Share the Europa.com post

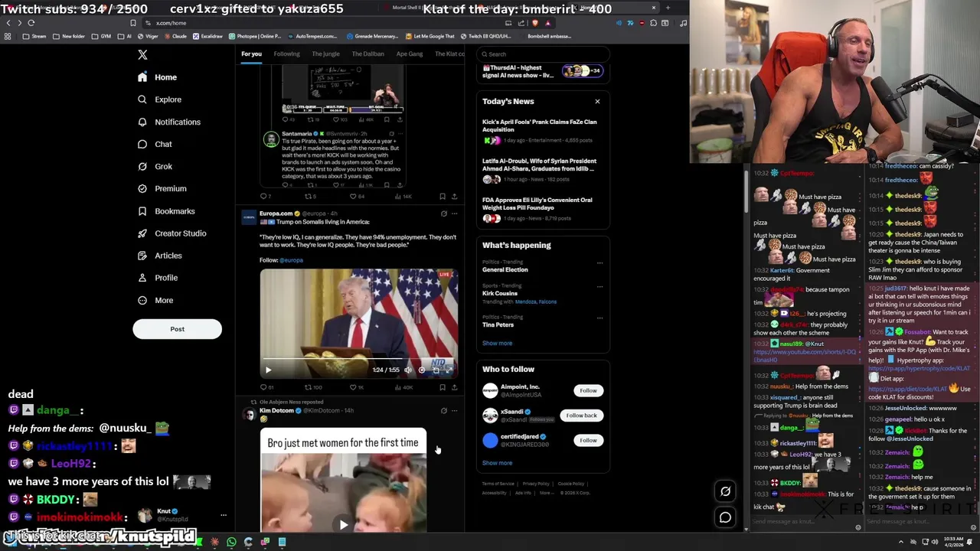pyautogui.click(x=454, y=387)
